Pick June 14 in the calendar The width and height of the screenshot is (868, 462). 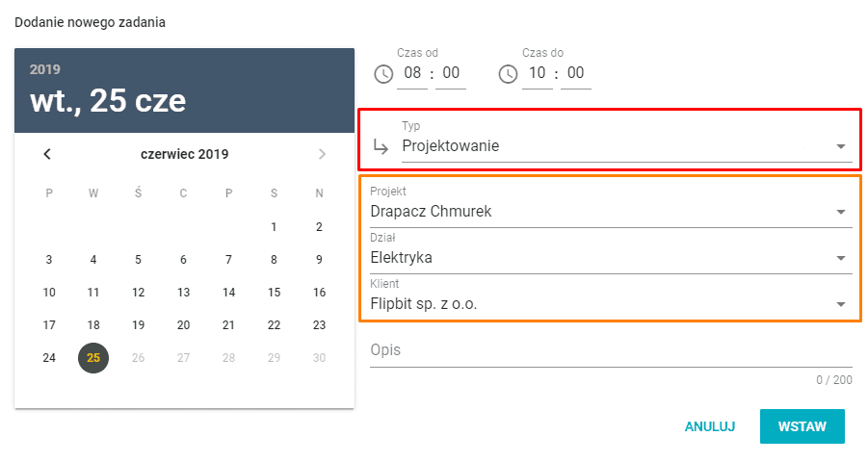click(x=228, y=293)
